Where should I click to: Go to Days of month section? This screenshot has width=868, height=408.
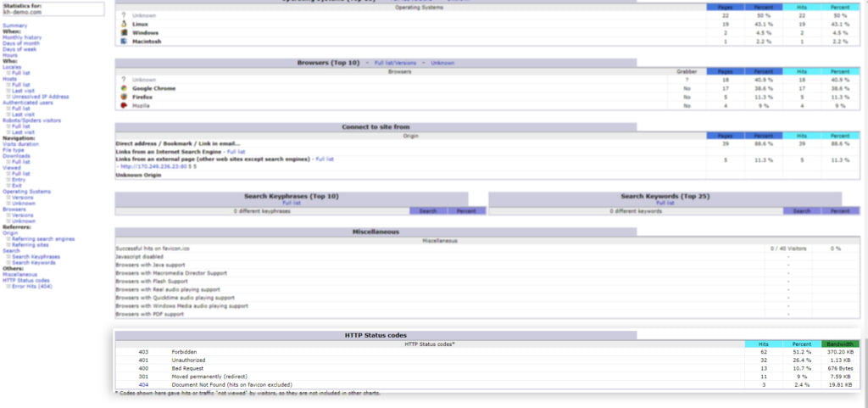click(x=21, y=43)
